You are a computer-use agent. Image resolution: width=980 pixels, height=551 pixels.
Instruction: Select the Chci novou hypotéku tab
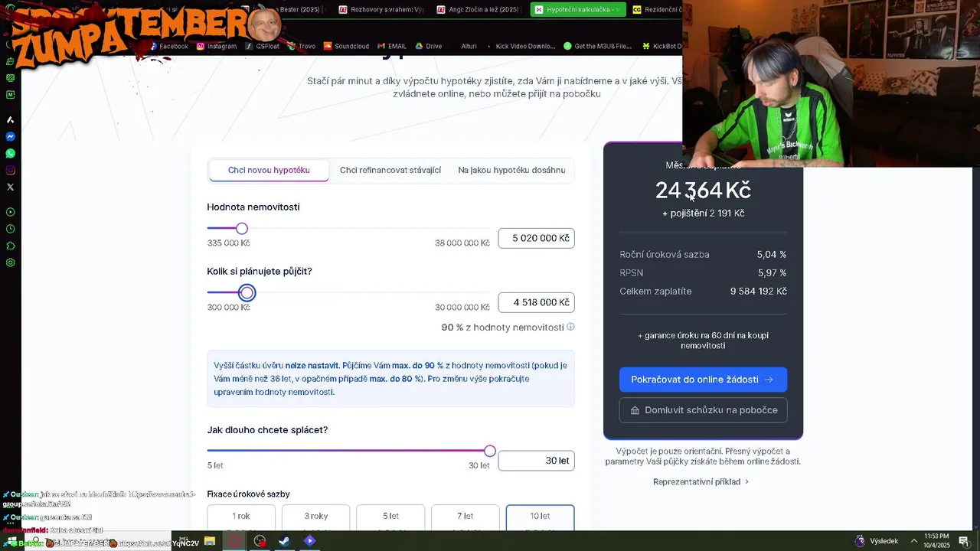[269, 170]
